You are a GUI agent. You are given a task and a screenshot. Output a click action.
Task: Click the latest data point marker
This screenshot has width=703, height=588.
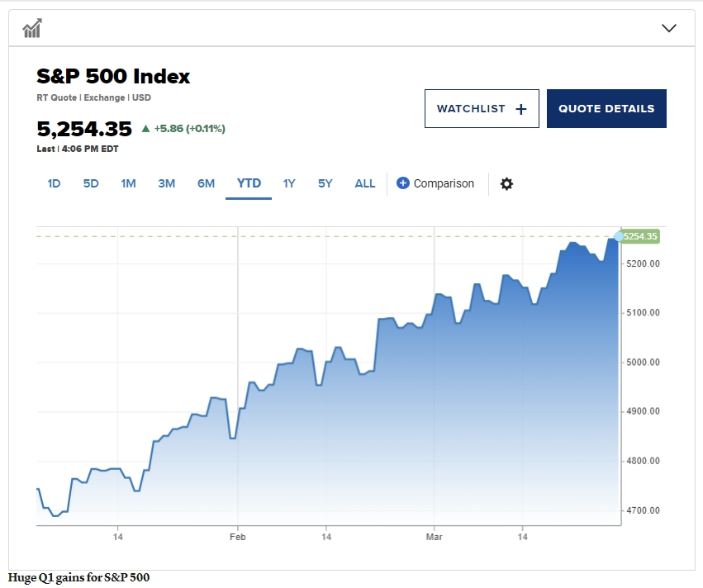pyautogui.click(x=619, y=237)
